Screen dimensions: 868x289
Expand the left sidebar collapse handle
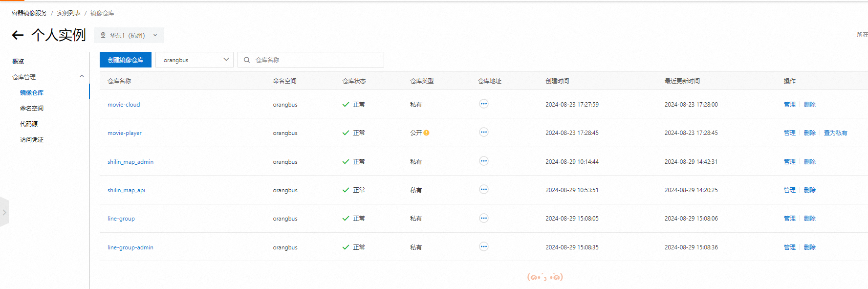(x=4, y=212)
